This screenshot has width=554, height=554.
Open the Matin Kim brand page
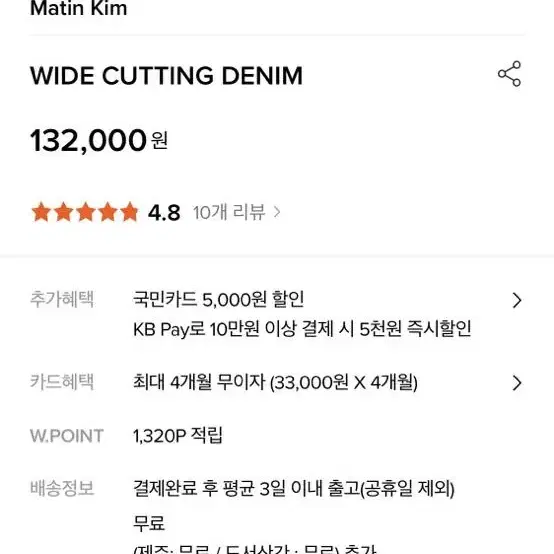78,8
